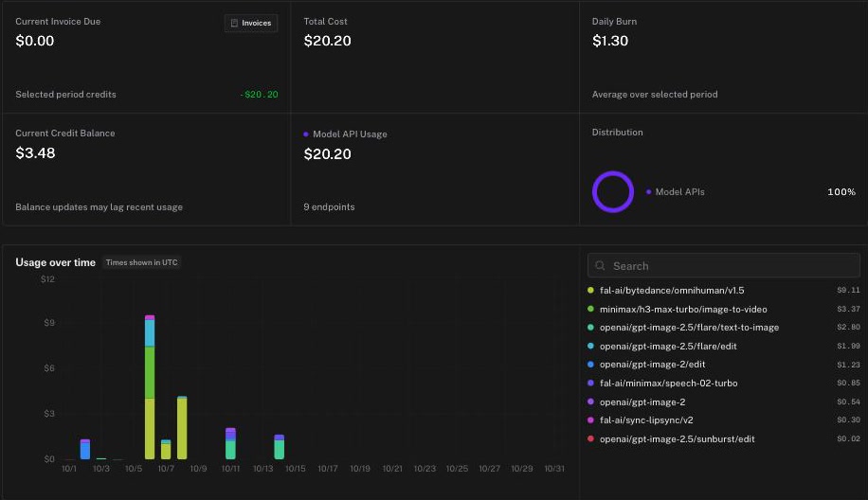The image size is (868, 500).
Task: Select fal-ai/sync-lipsync/v2 endpoint
Action: point(724,420)
